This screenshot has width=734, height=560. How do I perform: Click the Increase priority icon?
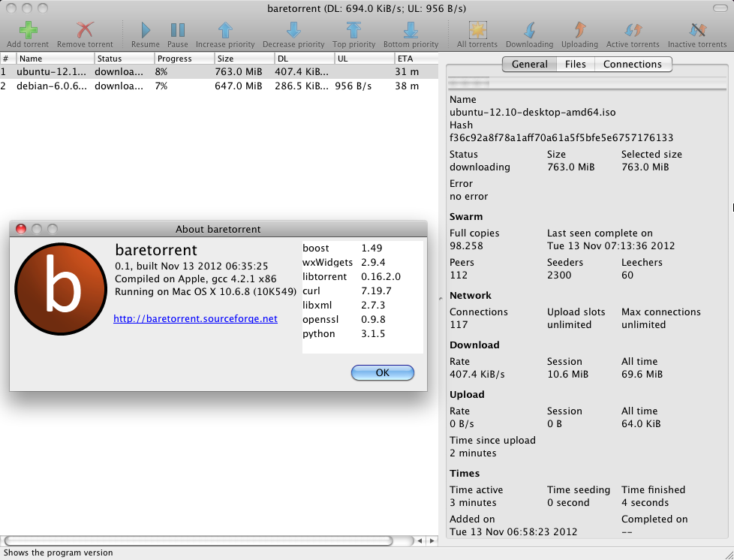point(225,30)
